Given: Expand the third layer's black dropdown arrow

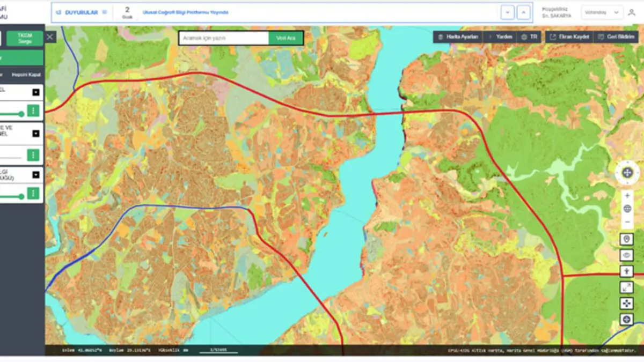Looking at the screenshot, I should [x=36, y=174].
